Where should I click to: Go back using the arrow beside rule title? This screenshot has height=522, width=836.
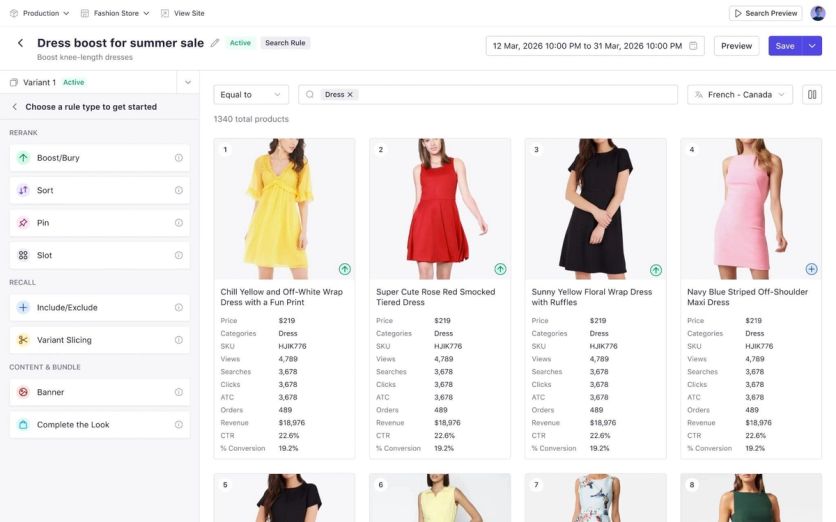(20, 43)
